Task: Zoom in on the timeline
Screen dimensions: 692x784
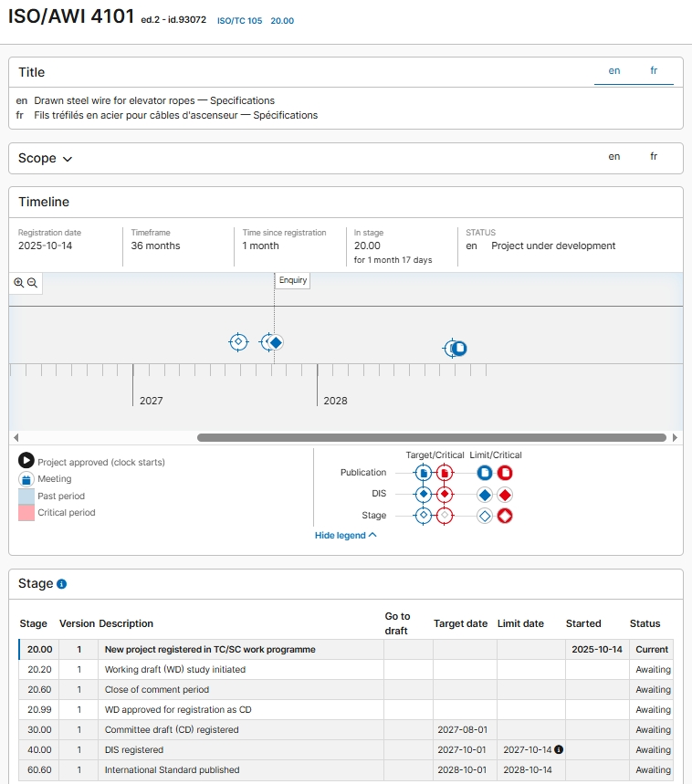Action: (19, 283)
